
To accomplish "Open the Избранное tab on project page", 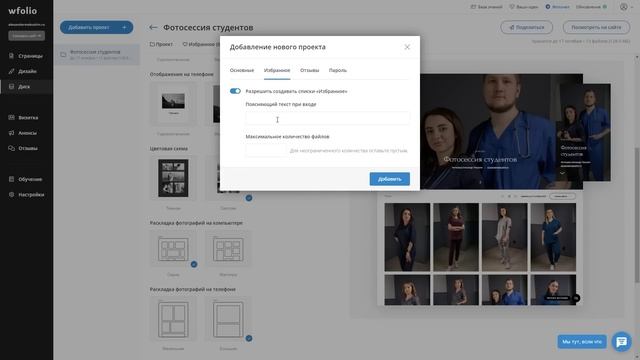I will 200,44.
